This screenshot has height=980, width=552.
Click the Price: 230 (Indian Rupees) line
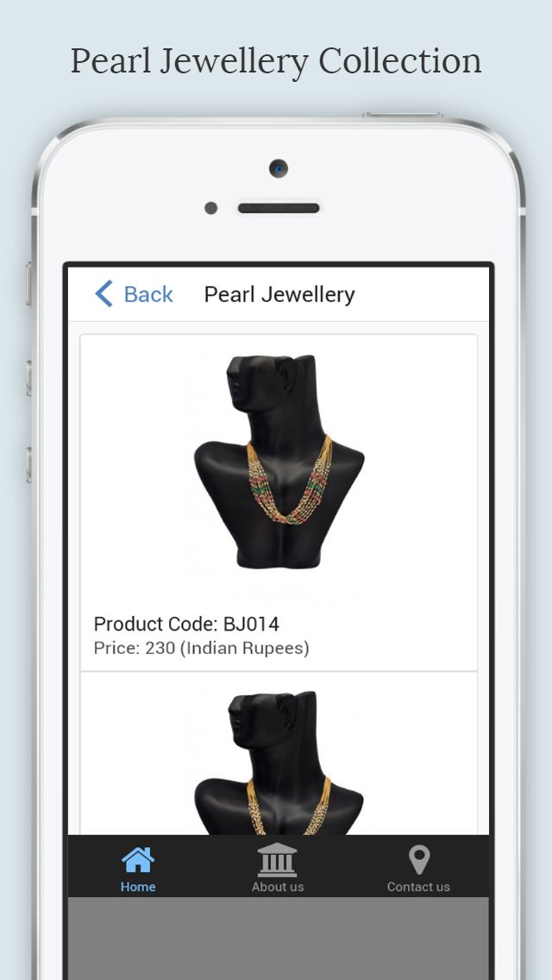(x=201, y=648)
